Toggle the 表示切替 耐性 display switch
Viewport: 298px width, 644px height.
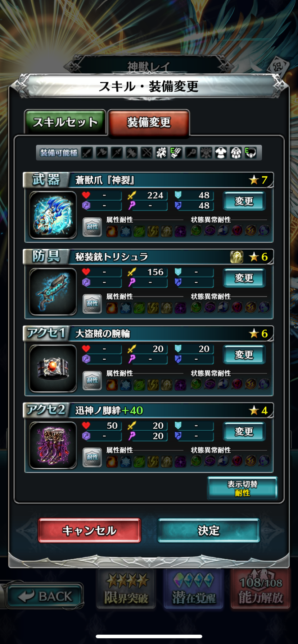click(243, 488)
